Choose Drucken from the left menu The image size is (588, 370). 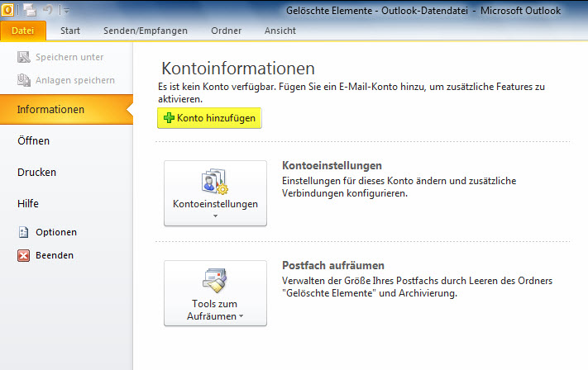[37, 172]
